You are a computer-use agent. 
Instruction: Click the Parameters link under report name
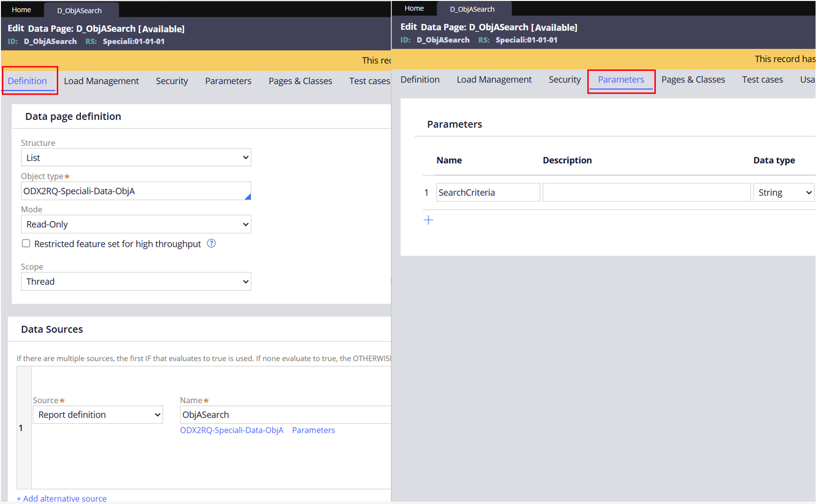tap(313, 430)
